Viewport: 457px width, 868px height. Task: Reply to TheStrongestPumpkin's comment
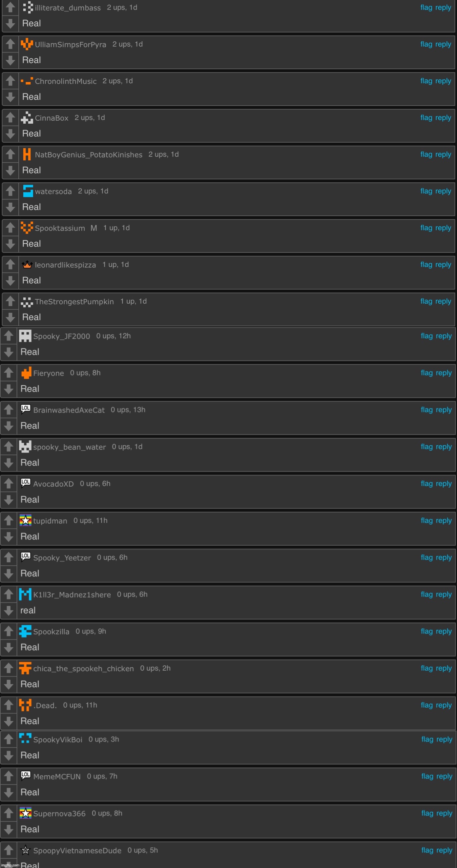click(x=443, y=302)
